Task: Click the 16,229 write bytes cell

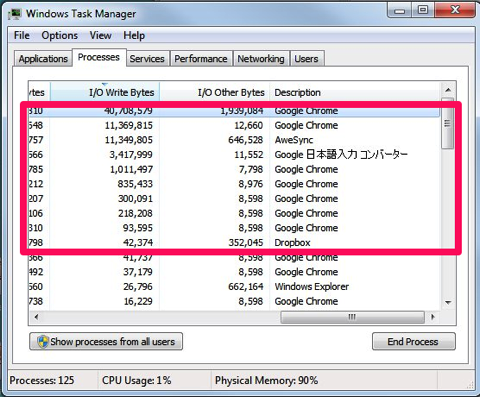Action: tap(138, 301)
